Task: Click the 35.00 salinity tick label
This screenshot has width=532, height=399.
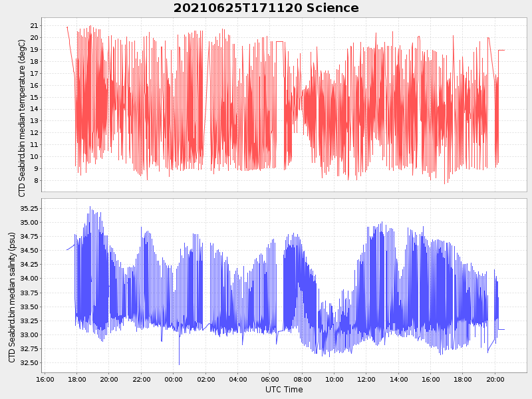Action: click(x=29, y=223)
